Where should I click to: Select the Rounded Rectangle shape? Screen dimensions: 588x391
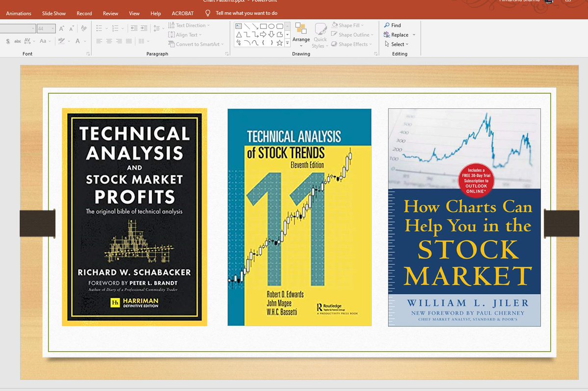coord(280,26)
